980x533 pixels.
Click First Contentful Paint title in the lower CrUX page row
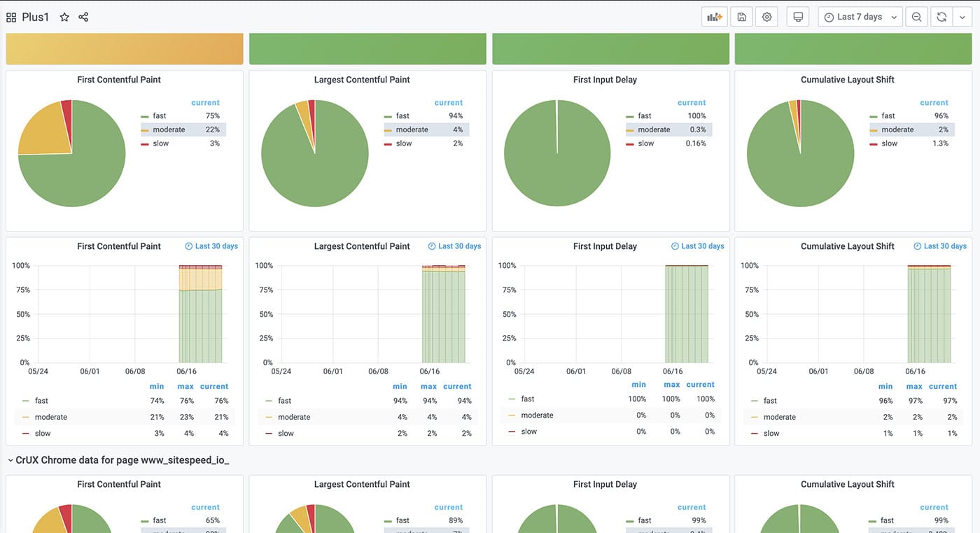click(119, 484)
